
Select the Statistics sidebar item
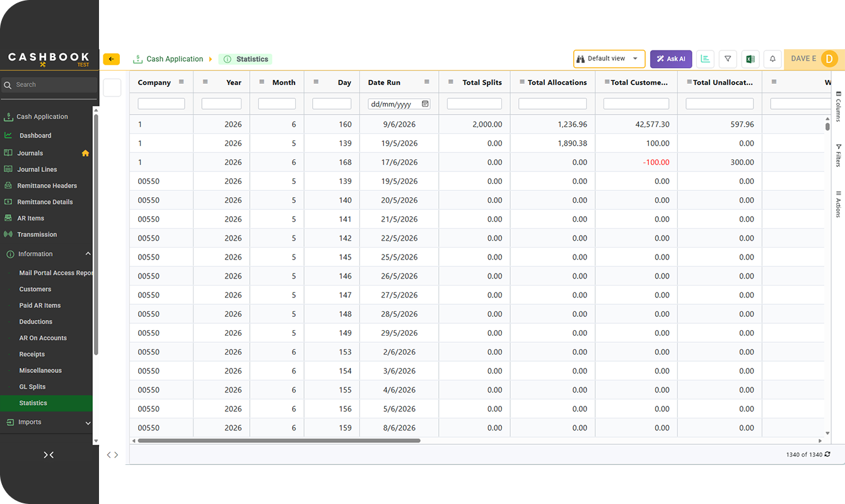46,403
